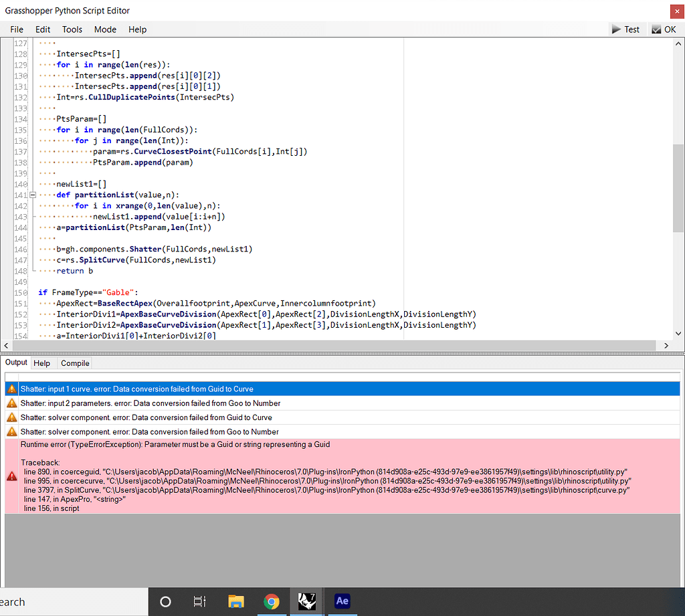Open the Mode menu
Viewport: 685px width, 616px height.
click(105, 29)
